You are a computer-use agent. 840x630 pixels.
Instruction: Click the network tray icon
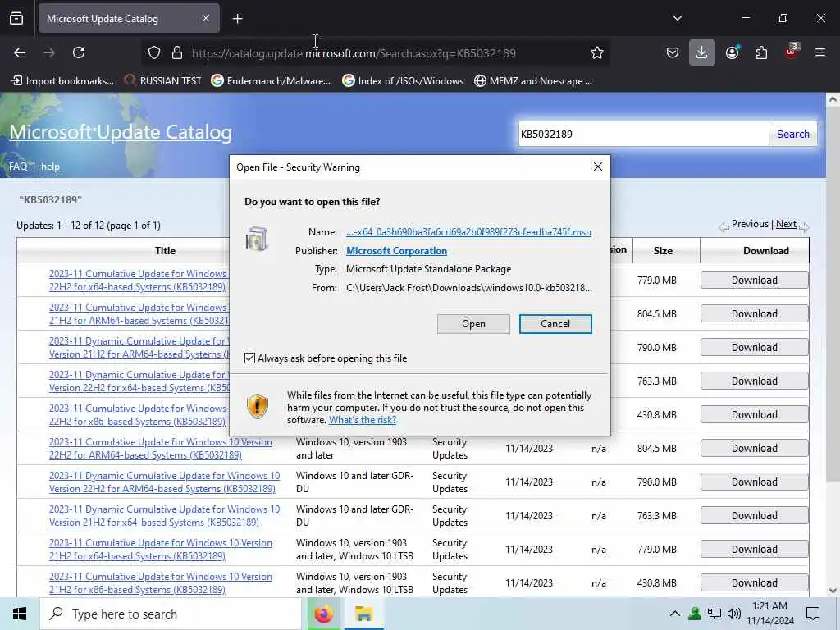pos(714,614)
